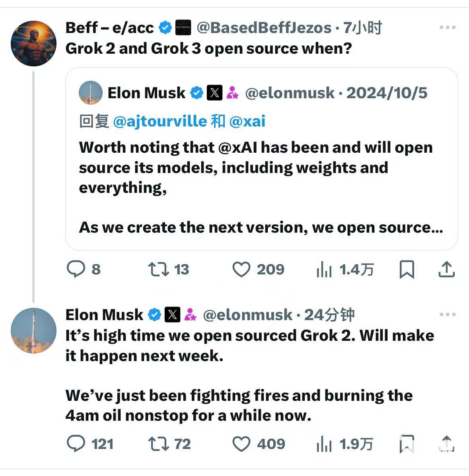Screen dimensions: 469x476
Task: View analytics showing 1.4万 views
Action: [x=324, y=270]
